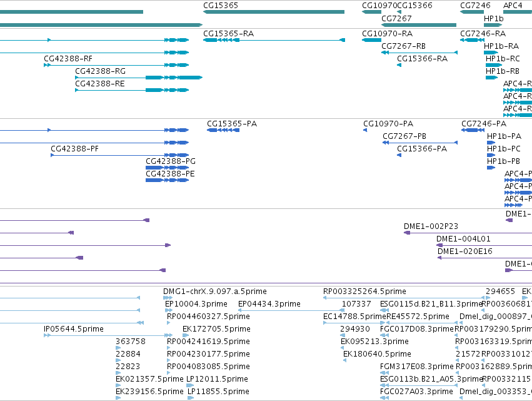Viewport: 532px width, 401px height.
Task: Click protein label CG15366-PA
Action: click(422, 149)
